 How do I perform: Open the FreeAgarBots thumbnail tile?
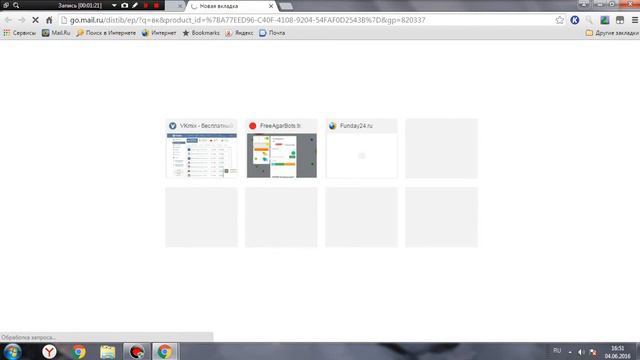point(282,149)
